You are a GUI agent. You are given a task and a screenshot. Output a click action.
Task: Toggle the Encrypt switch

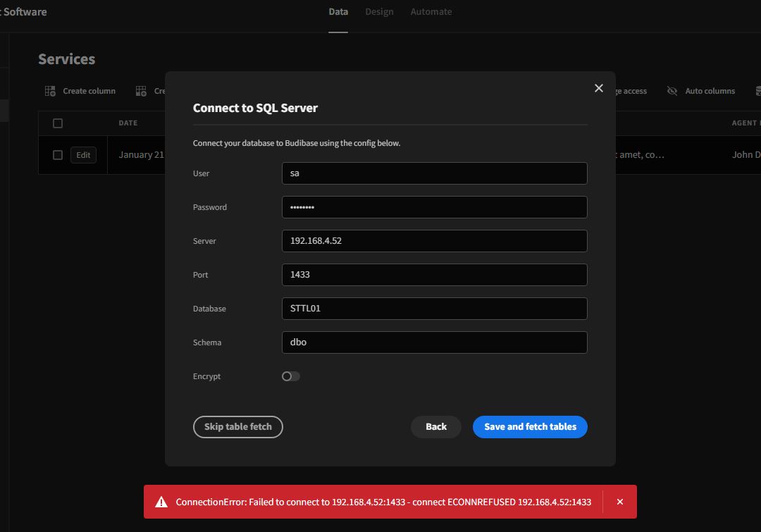click(x=291, y=376)
